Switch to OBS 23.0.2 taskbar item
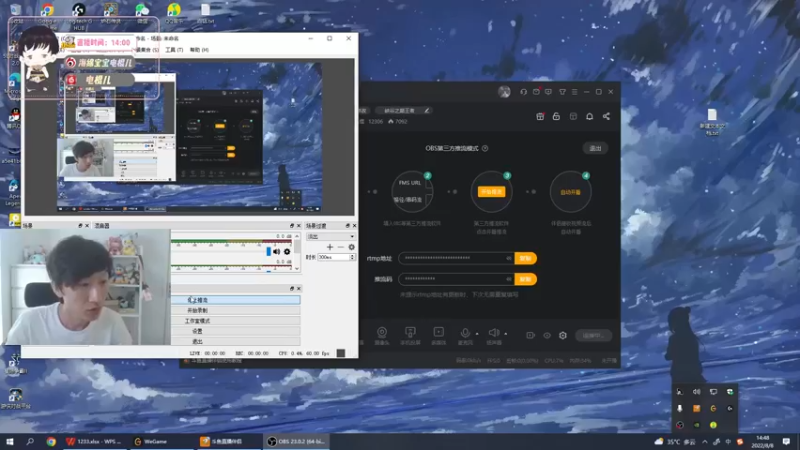Screen dimensions: 800x450 pos(296,441)
